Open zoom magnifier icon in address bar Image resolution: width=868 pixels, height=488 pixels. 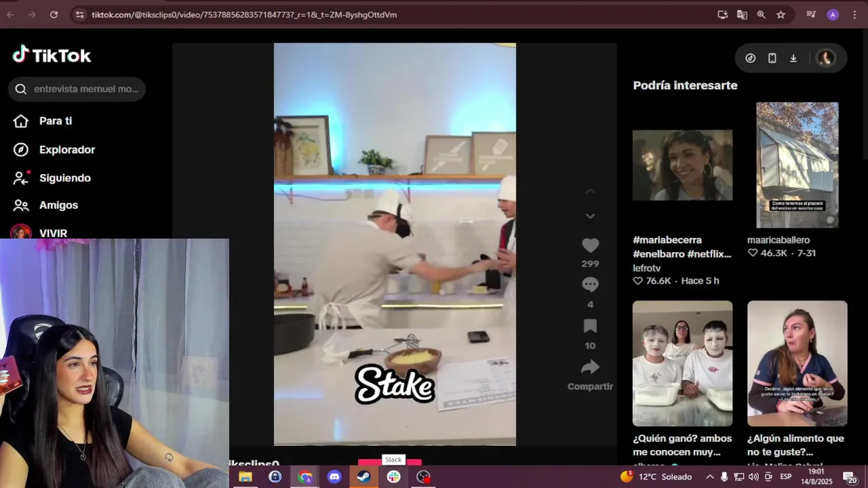[761, 14]
